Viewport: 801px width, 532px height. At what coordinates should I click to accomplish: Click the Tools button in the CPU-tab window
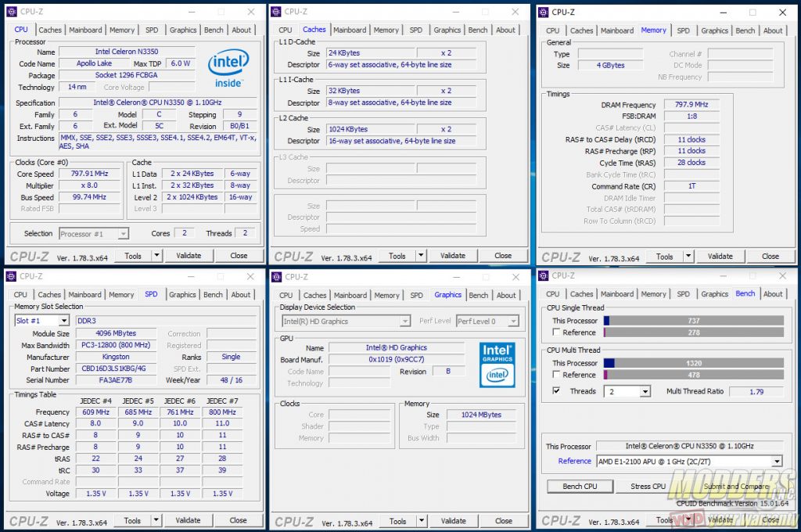[x=133, y=255]
